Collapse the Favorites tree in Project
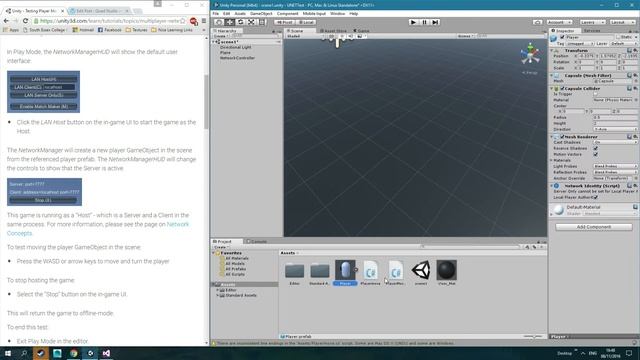640x360 pixels. (213, 253)
